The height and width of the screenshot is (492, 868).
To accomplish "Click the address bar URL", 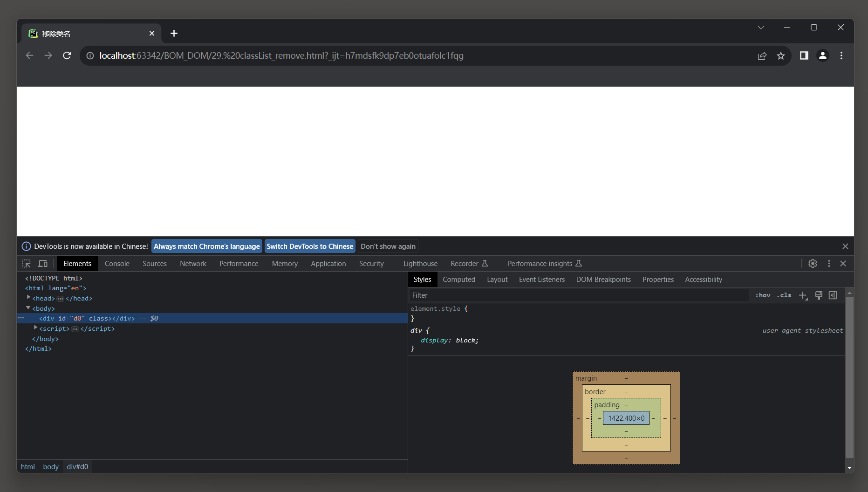I will [x=281, y=55].
